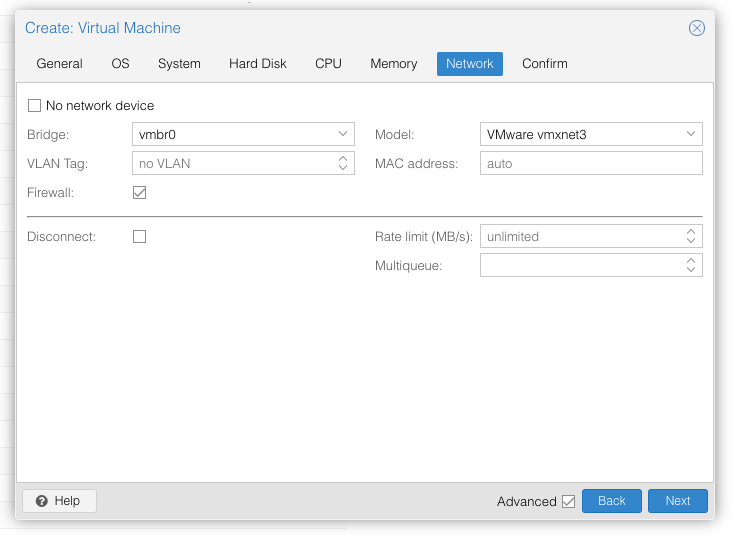Enable the No network device checkbox
The width and height of the screenshot is (734, 539).
34,105
